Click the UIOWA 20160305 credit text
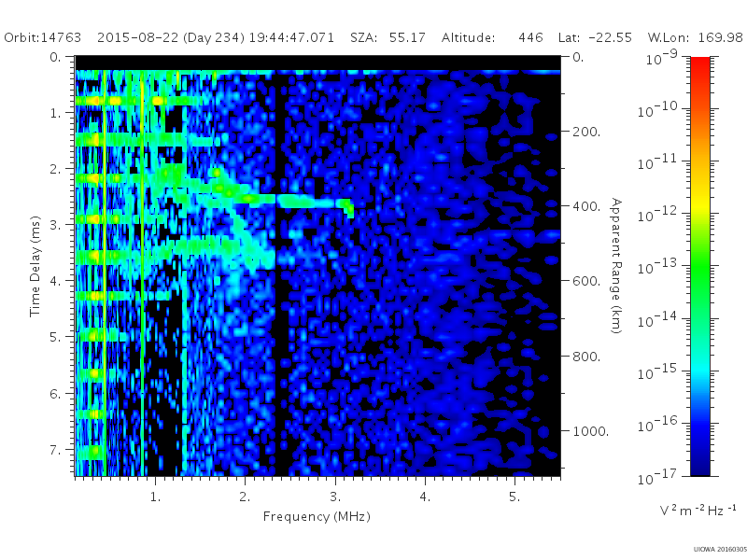The image size is (747, 560). 720,549
